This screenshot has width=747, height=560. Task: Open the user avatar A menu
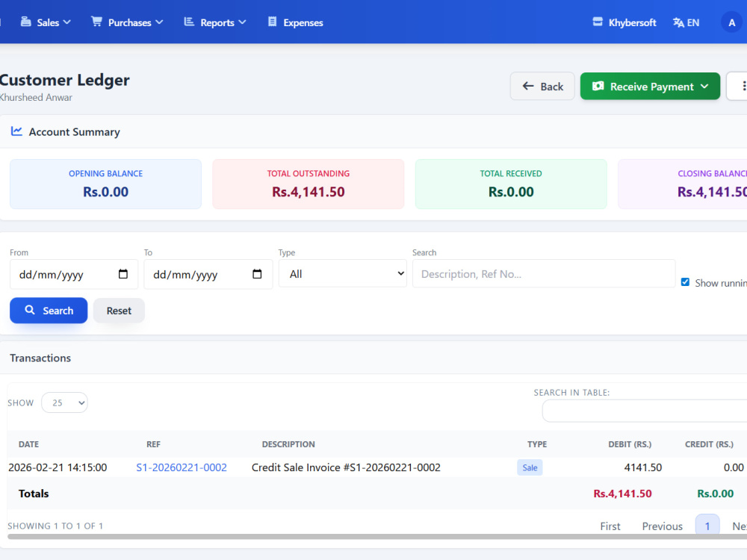coord(732,22)
